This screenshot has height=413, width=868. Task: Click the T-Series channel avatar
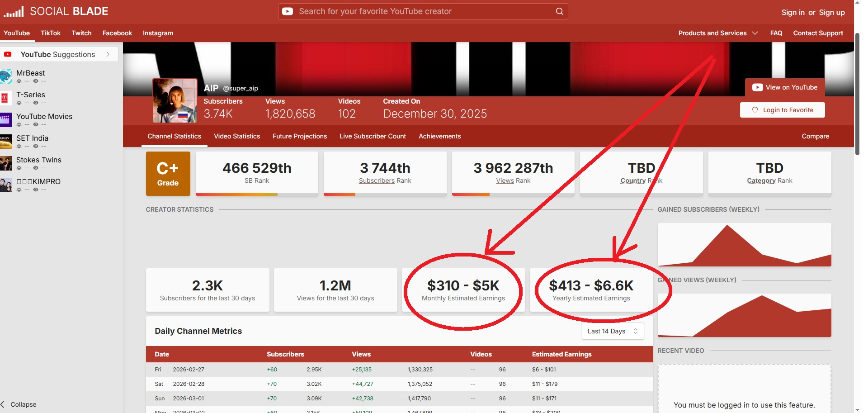point(5,98)
